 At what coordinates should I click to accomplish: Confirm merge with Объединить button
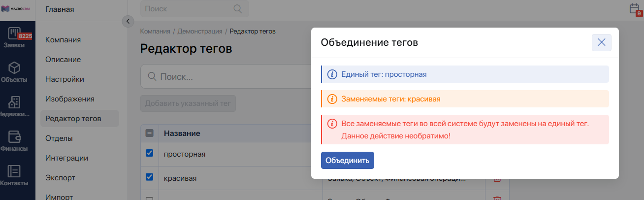pyautogui.click(x=348, y=161)
